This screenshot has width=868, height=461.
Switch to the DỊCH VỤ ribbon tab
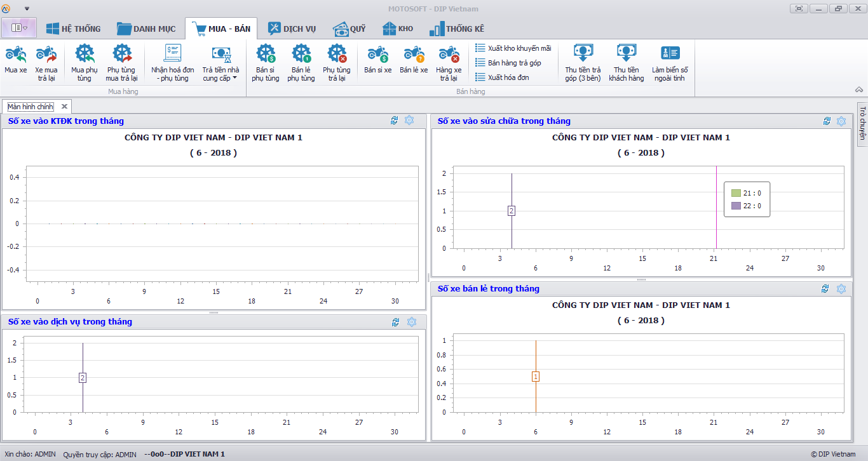click(292, 29)
